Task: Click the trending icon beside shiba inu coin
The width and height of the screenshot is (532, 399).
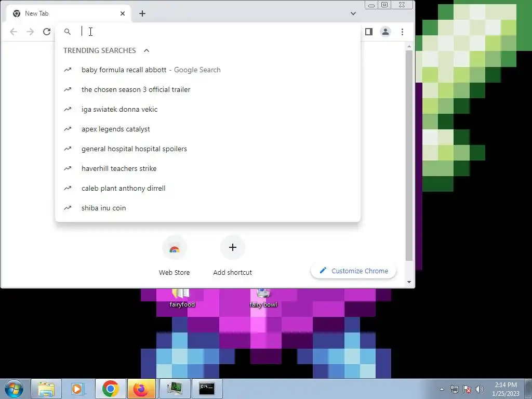Action: point(68,208)
